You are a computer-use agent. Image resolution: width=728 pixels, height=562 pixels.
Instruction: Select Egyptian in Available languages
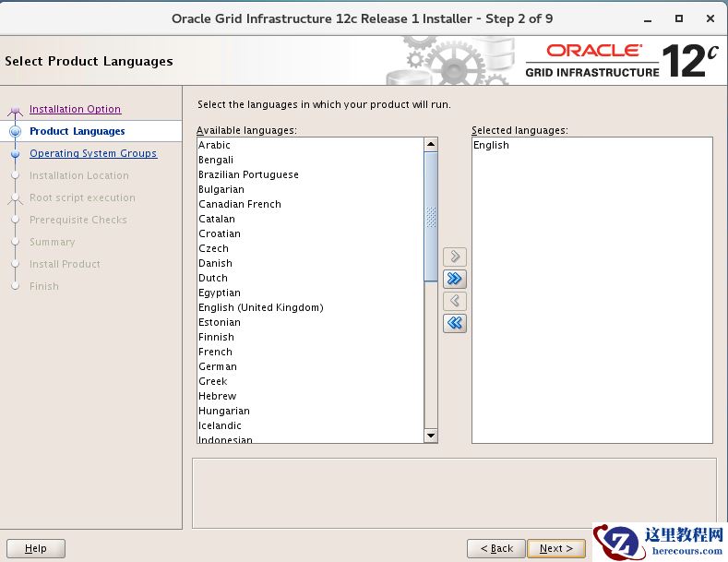click(x=310, y=293)
